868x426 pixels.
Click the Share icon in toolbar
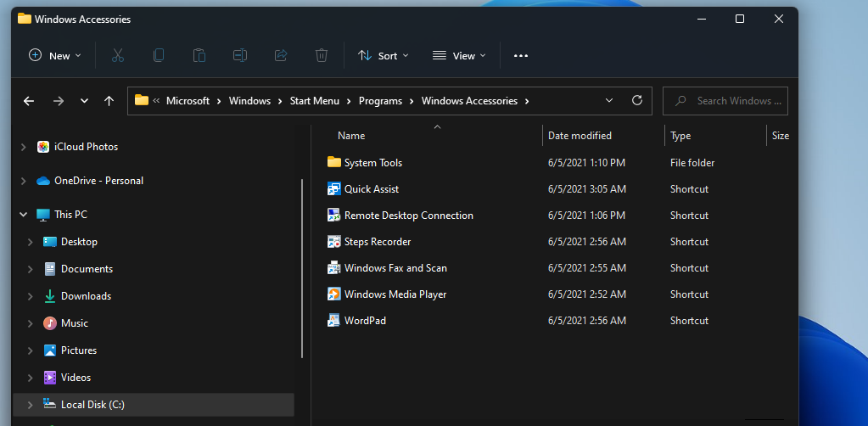(281, 55)
